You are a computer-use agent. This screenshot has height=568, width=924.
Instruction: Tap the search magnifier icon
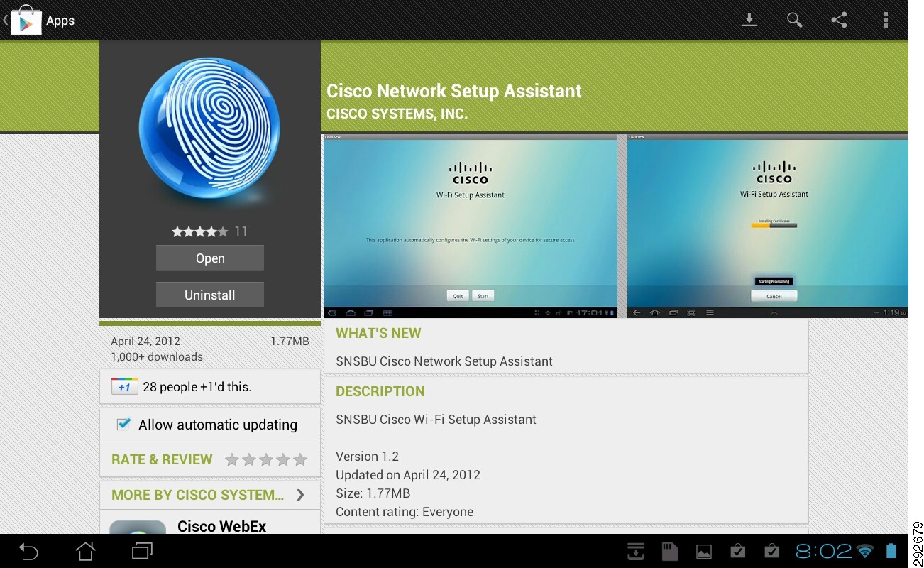point(794,20)
